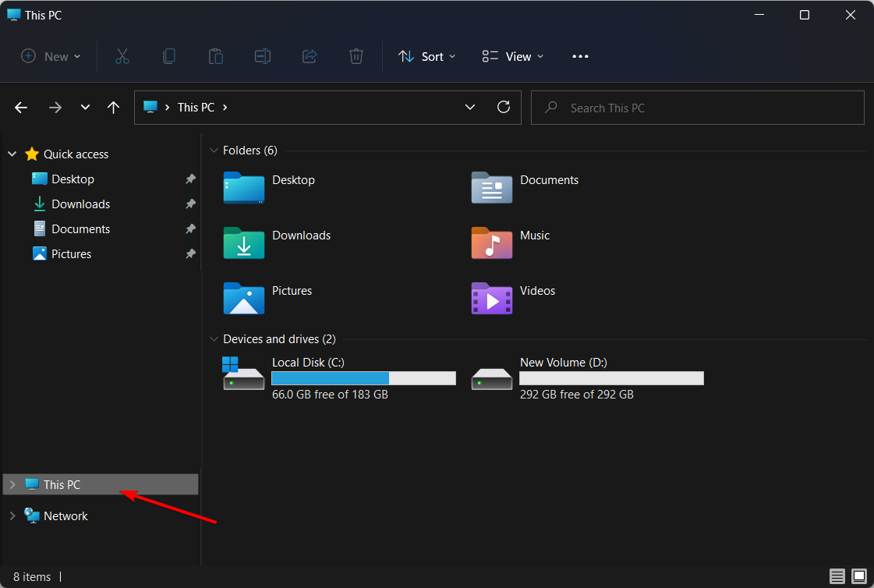
Task: Collapse the Folders (6) group
Action: (214, 151)
